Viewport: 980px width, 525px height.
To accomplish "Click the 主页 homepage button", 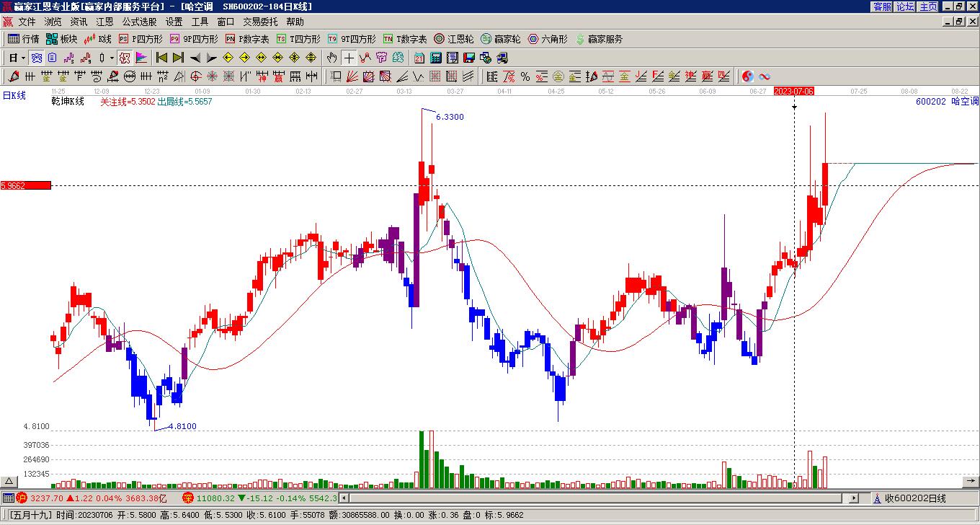I will click(x=929, y=6).
